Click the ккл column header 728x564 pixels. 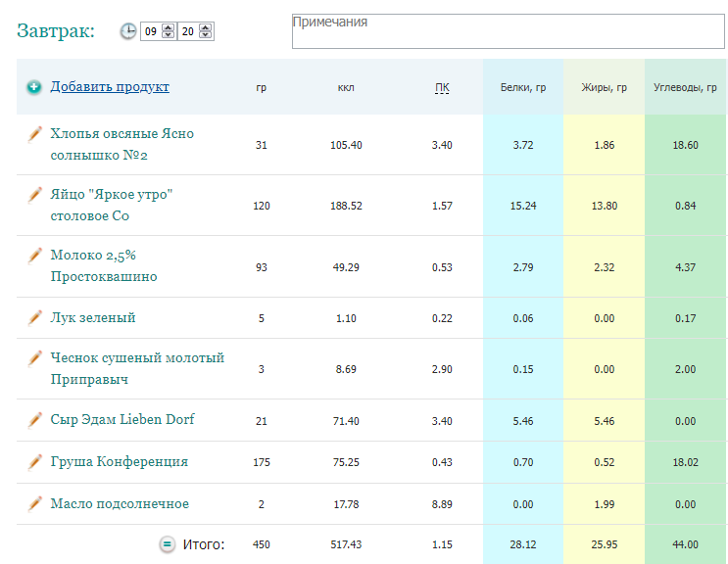click(346, 87)
